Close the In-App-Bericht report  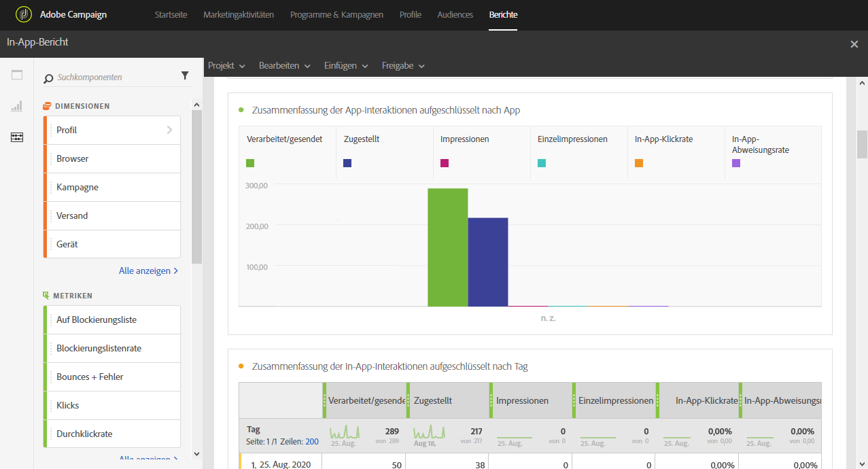(x=854, y=44)
